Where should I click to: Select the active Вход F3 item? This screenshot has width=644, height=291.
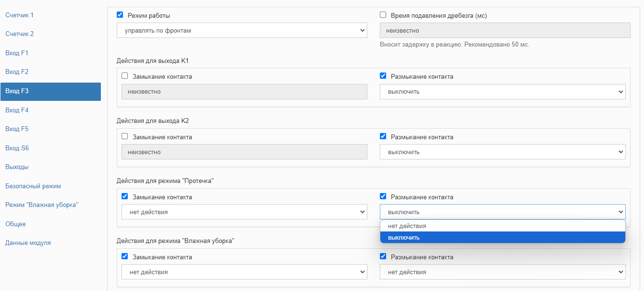(x=50, y=91)
